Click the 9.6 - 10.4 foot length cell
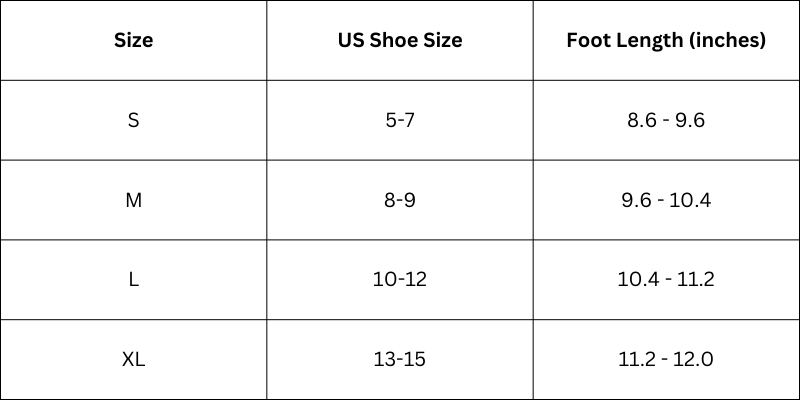Viewport: 800px width, 400px height. point(666,200)
